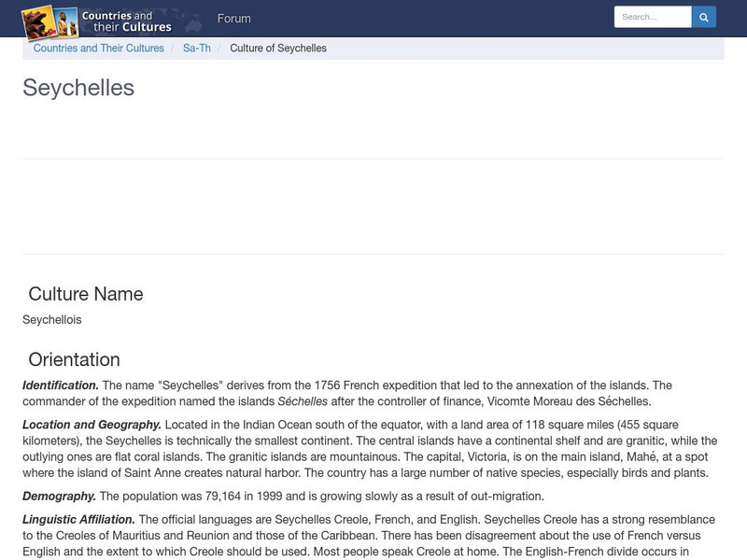Open Countries and Their Cultures breadcrumb link
This screenshot has height=560, width=747.
click(99, 49)
